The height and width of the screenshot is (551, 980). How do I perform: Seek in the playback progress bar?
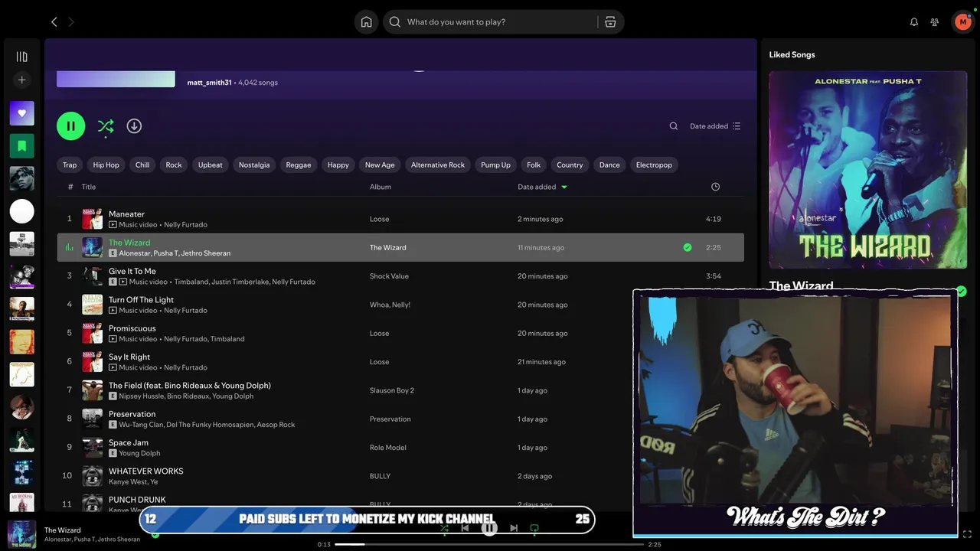(488, 544)
